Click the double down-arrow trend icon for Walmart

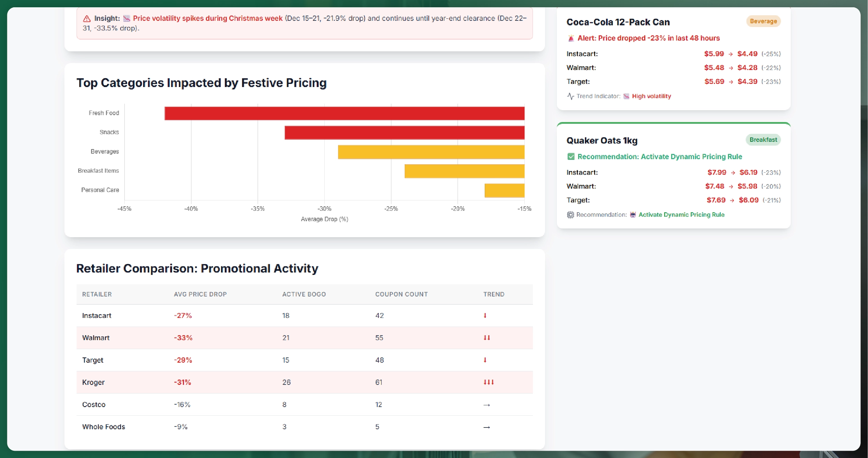[487, 337]
